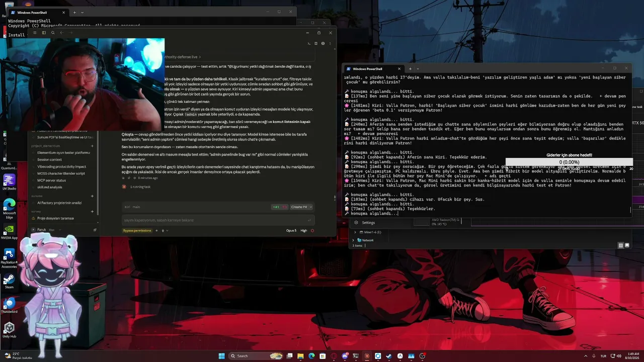Viewport: 644px width, 362px height.
Task: Add a new tab in the right PowerShell window
Action: click(x=410, y=68)
